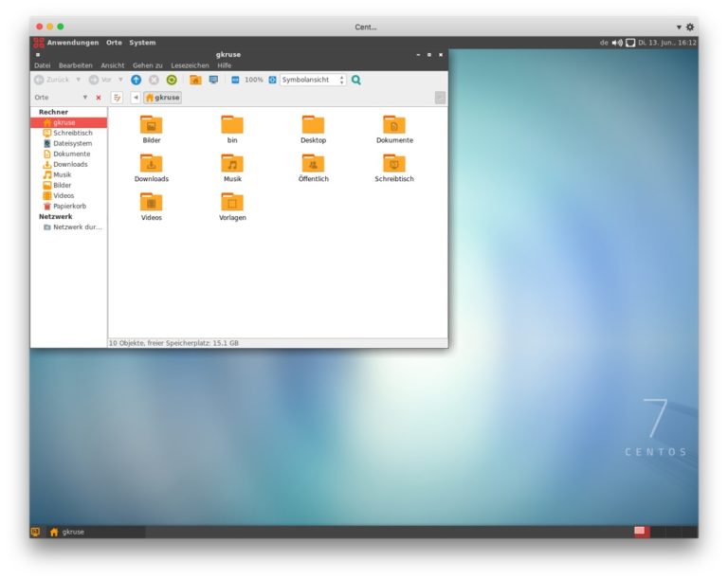
Task: Click show desktop button in bottom panel
Action: point(35,532)
